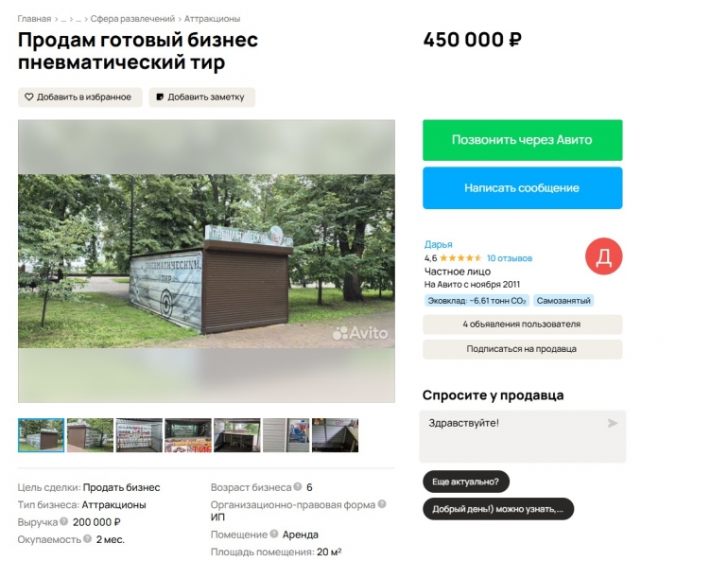Click the heart icon to add to favorites
Image resolution: width=728 pixels, height=561 pixels.
(28, 97)
